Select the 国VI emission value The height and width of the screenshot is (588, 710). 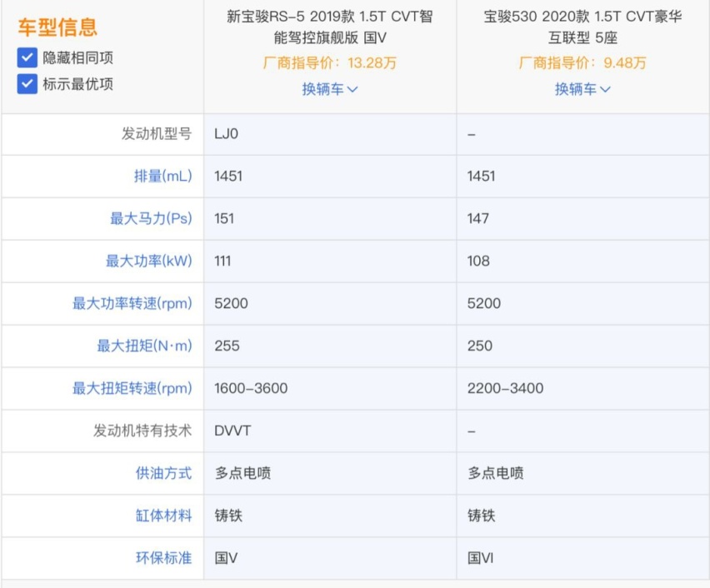(x=481, y=558)
